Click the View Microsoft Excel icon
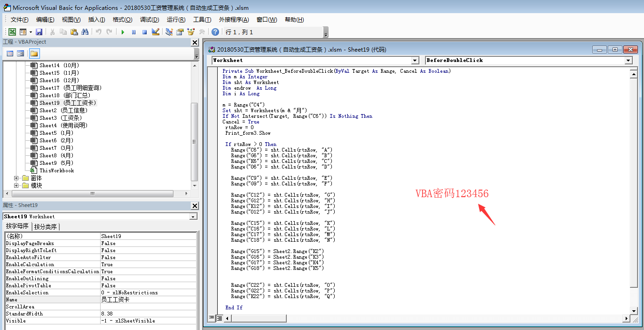Screen dimensions: 644x330 coord(12,32)
